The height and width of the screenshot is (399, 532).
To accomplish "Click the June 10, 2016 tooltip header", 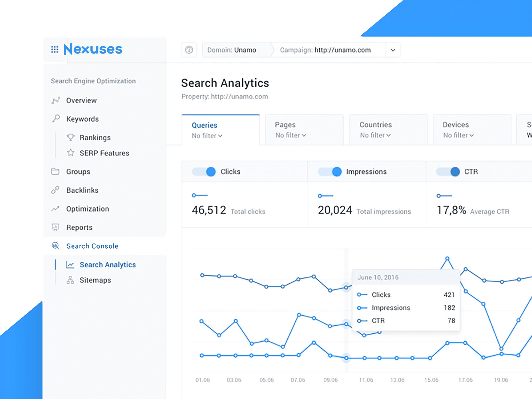I will (406, 277).
